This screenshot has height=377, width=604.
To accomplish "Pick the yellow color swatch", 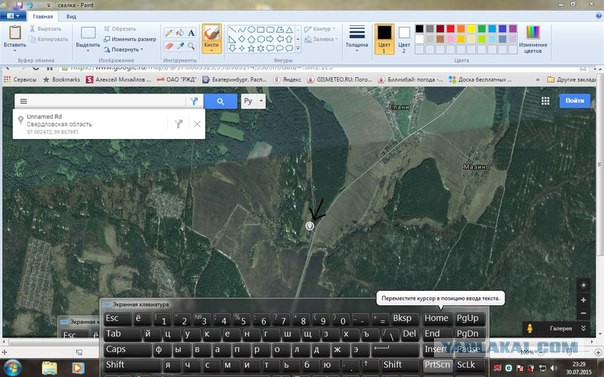I will pos(471,29).
